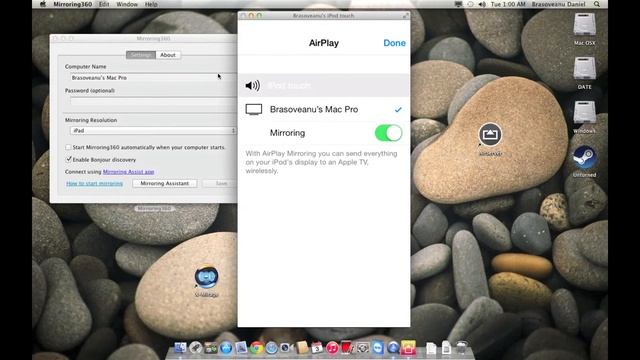Click the fullscreen arrows in iPod touch window
The height and width of the screenshot is (360, 640).
(405, 16)
